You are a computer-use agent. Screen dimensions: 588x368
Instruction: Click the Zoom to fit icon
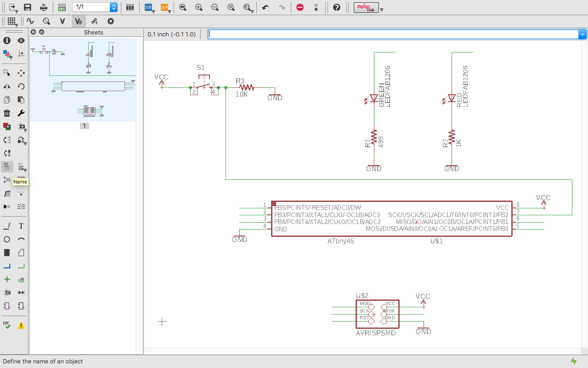coord(183,7)
